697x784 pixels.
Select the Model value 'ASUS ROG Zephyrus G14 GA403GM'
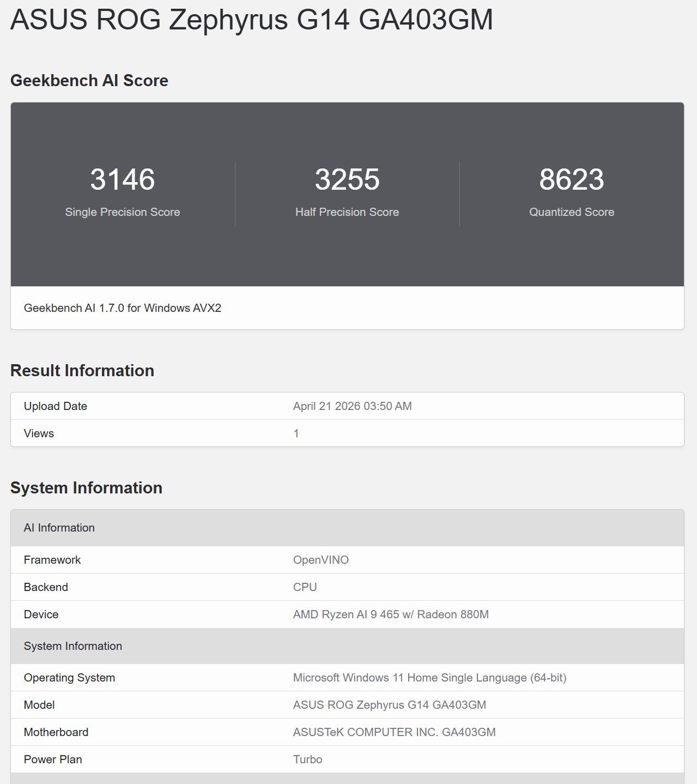pos(390,705)
